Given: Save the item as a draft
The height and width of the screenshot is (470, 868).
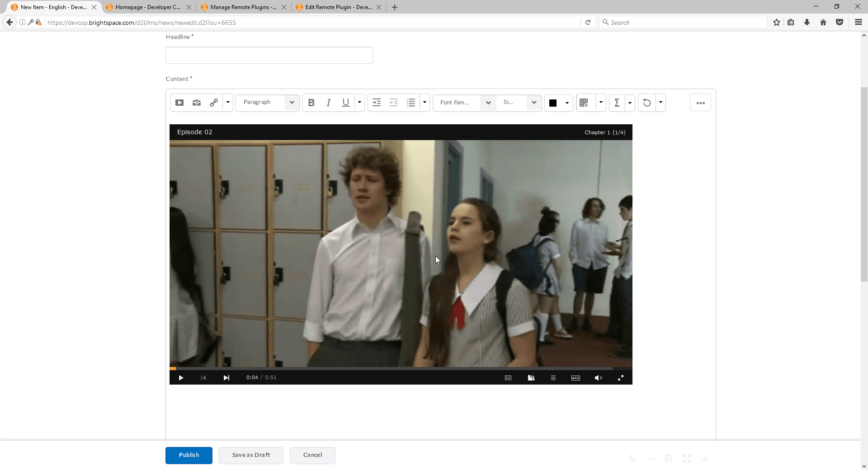Looking at the screenshot, I should [250, 455].
